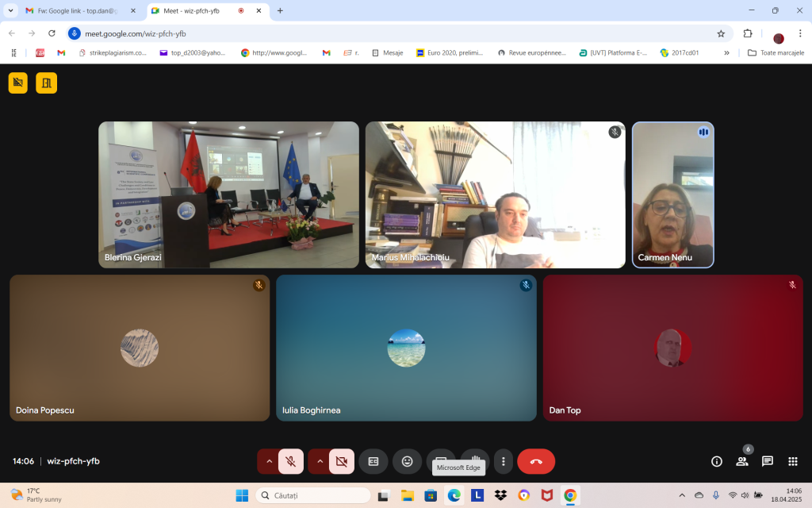Reload the Meet page
Screen dimensions: 812x508
[x=52, y=33]
